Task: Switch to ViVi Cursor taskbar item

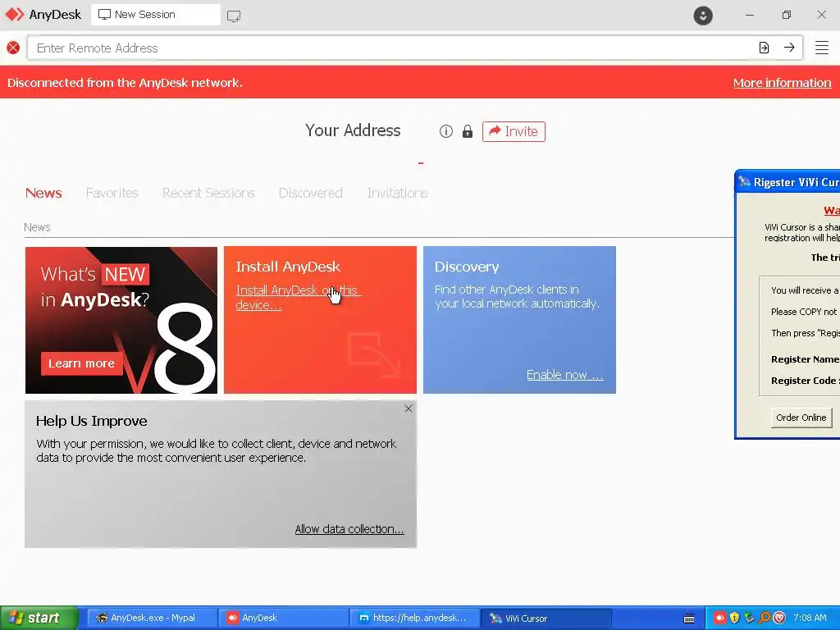Action: 546,618
